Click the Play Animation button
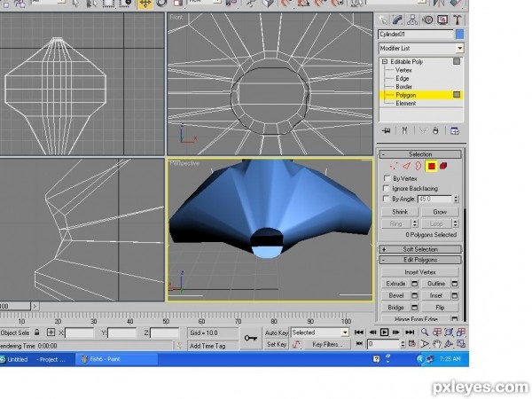The width and height of the screenshot is (532, 399). pyautogui.click(x=384, y=332)
